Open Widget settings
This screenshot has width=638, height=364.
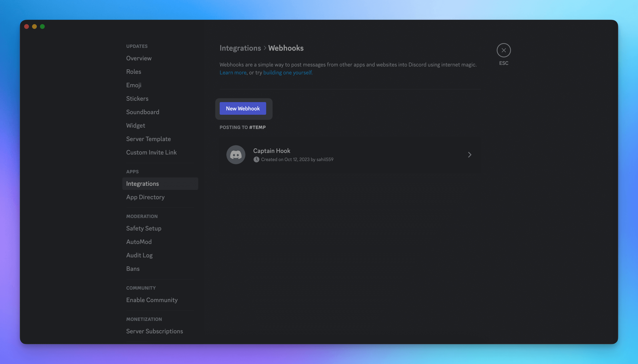point(160,125)
